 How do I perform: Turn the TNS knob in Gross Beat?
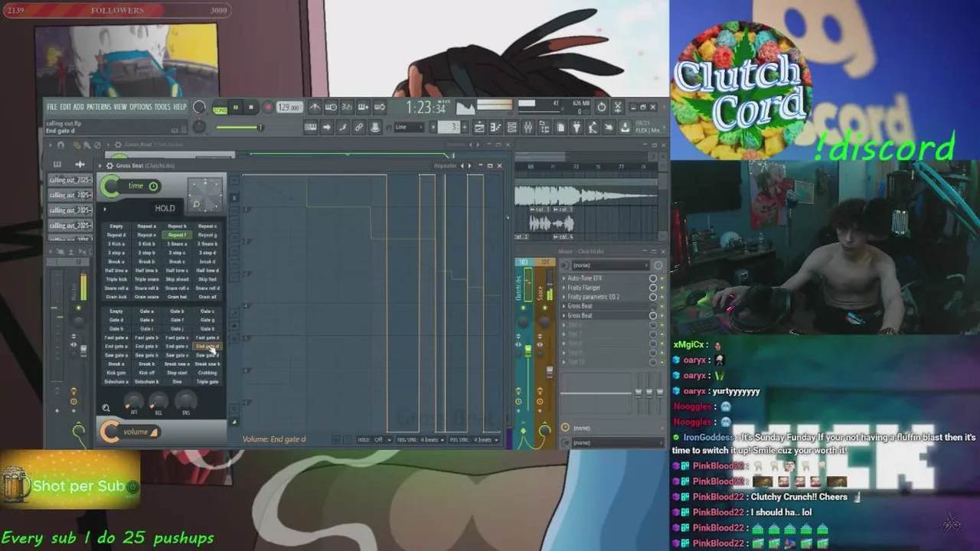pos(185,399)
